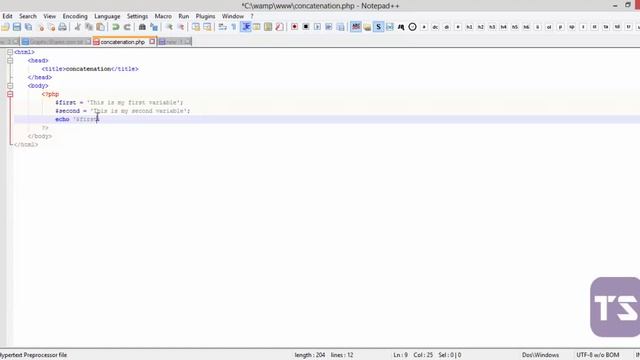Open the View menu
The width and height of the screenshot is (640, 360).
click(x=49, y=16)
